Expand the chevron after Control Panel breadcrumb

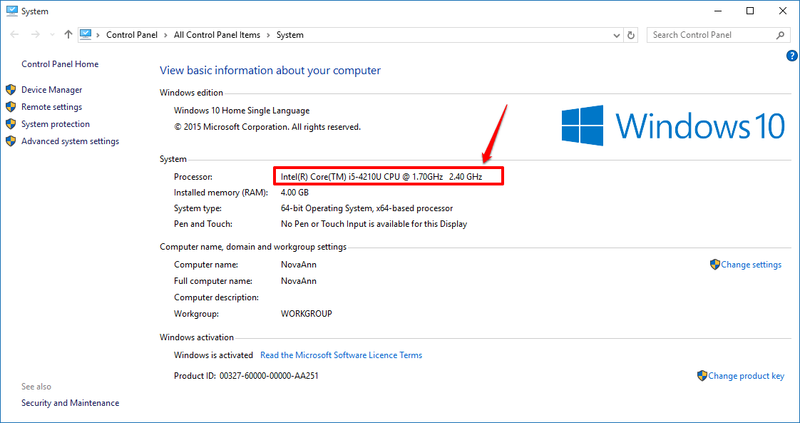pos(165,35)
